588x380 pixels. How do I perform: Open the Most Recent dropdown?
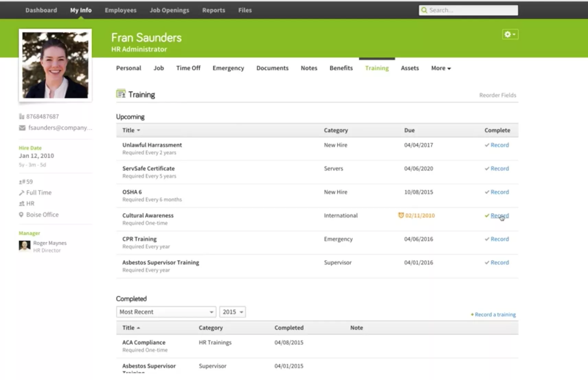(166, 312)
